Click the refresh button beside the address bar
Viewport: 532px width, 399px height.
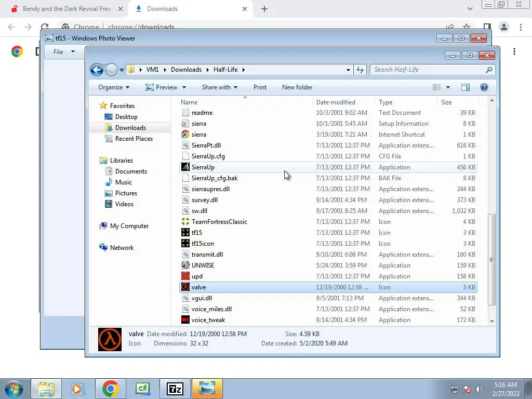360,70
